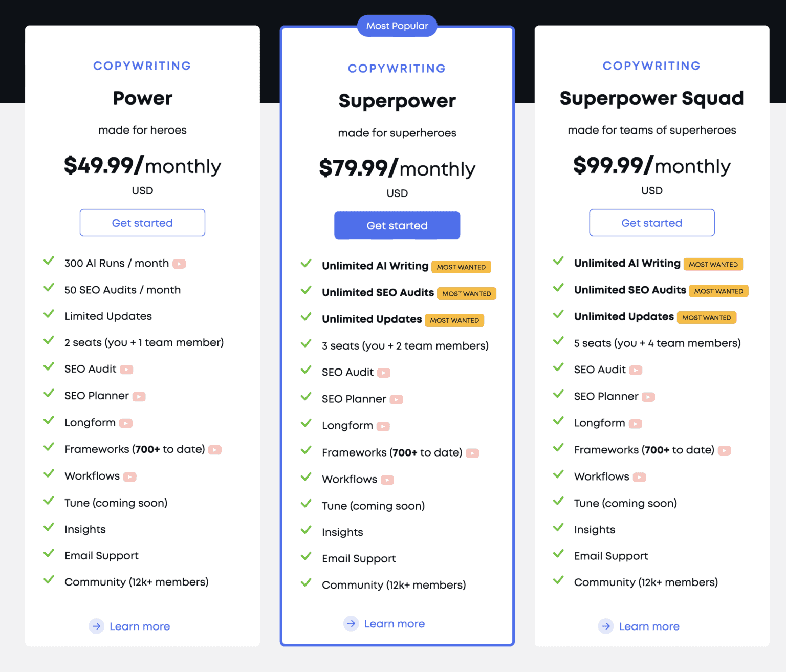Open the Frameworks video in Superpower plan
Viewport: 786px width, 672px height.
click(x=472, y=452)
